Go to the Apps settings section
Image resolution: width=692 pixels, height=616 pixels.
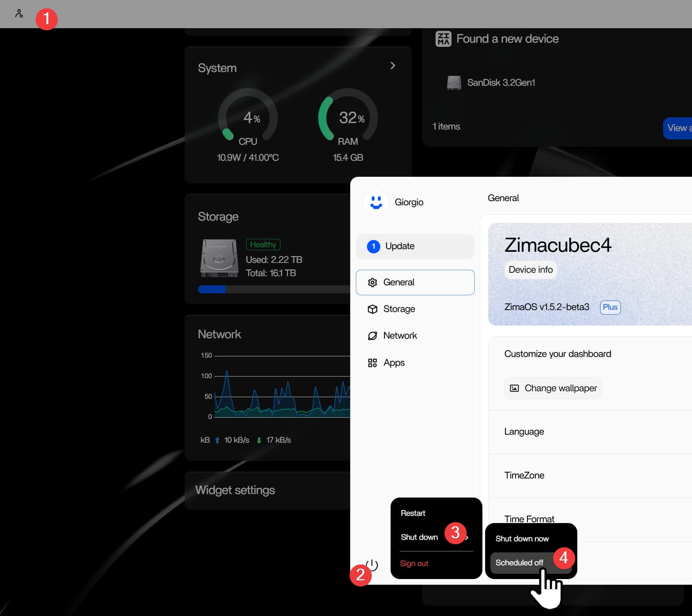point(394,363)
